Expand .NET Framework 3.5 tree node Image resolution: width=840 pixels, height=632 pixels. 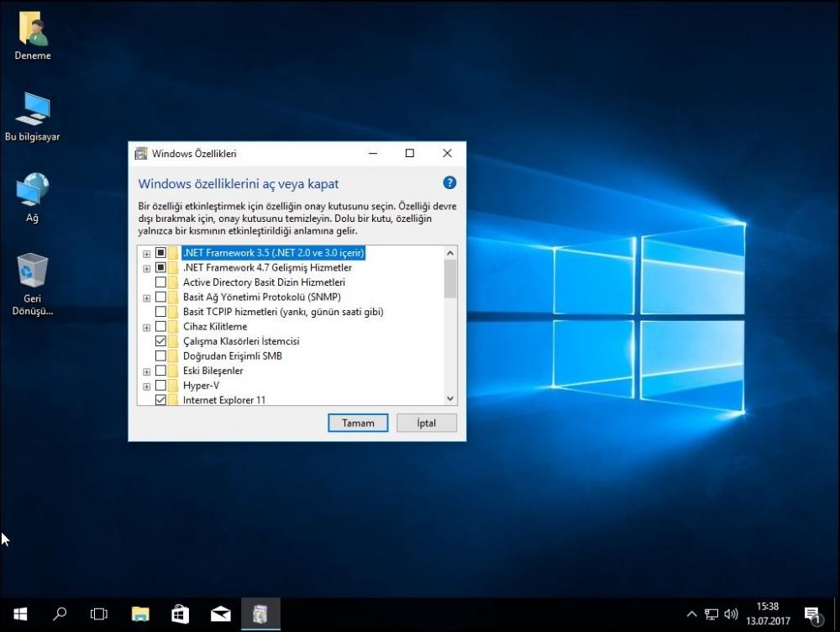[x=146, y=254]
